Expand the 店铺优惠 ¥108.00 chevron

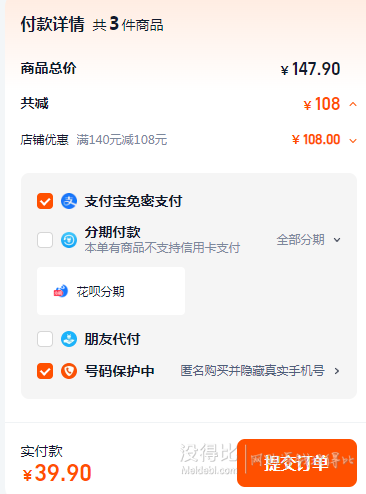353,141
